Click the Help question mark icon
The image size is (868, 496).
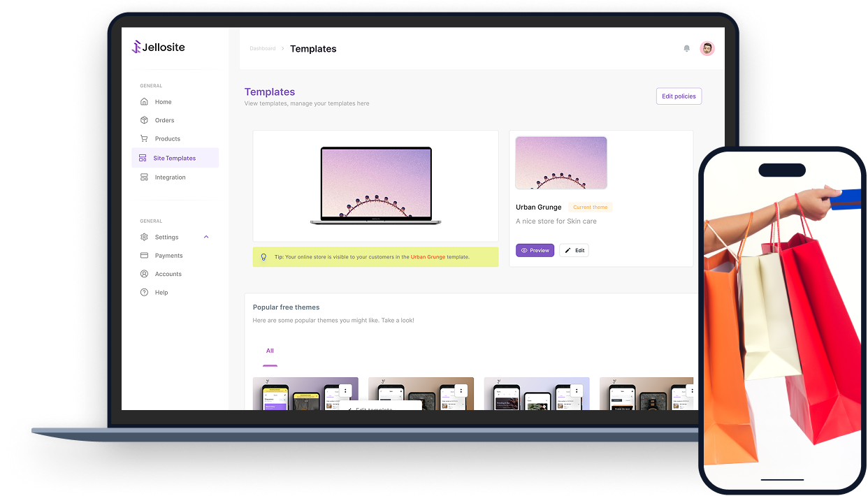coord(144,293)
